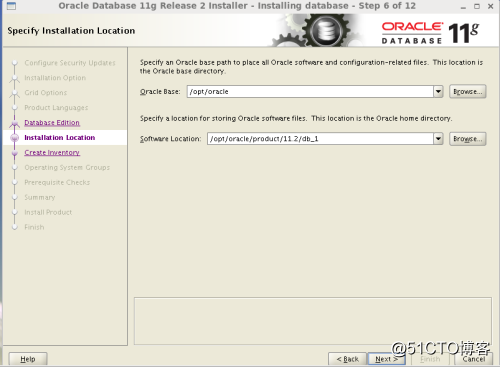The width and height of the screenshot is (500, 367).
Task: Click the Summary step label
Action: click(40, 197)
